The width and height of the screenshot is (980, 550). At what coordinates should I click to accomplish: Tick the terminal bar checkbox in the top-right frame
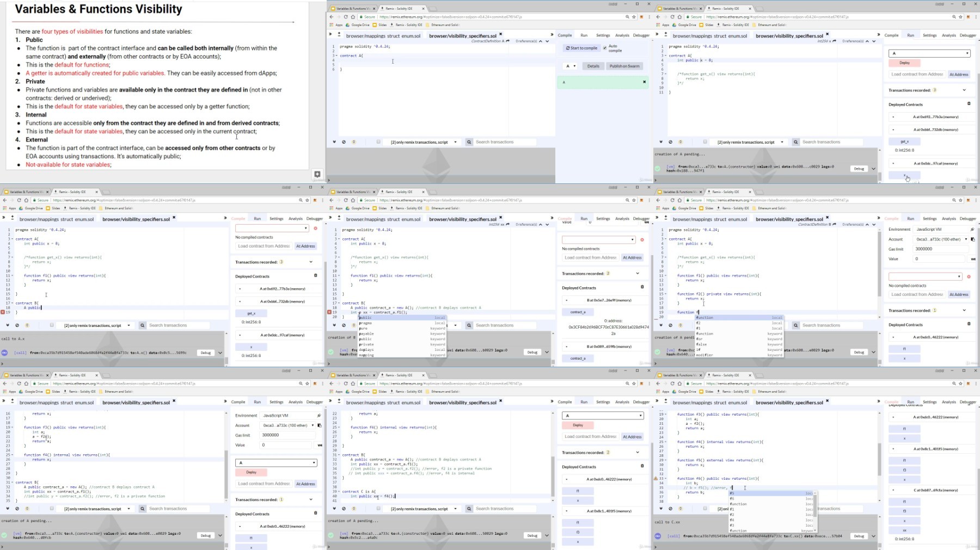point(705,142)
